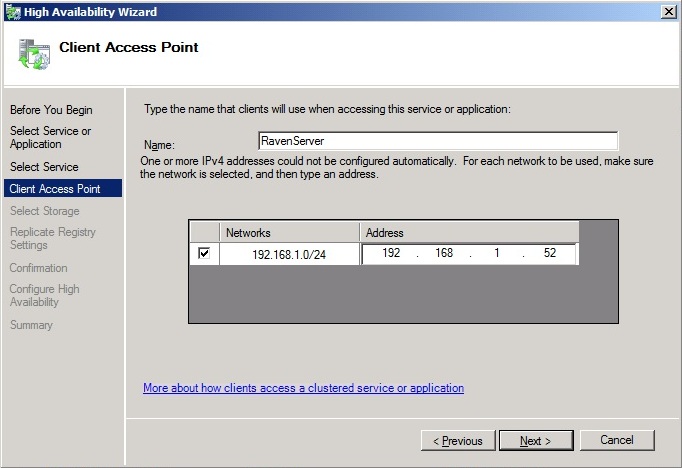This screenshot has width=682, height=468.
Task: Select the Select Service or Application step
Action: coord(50,137)
